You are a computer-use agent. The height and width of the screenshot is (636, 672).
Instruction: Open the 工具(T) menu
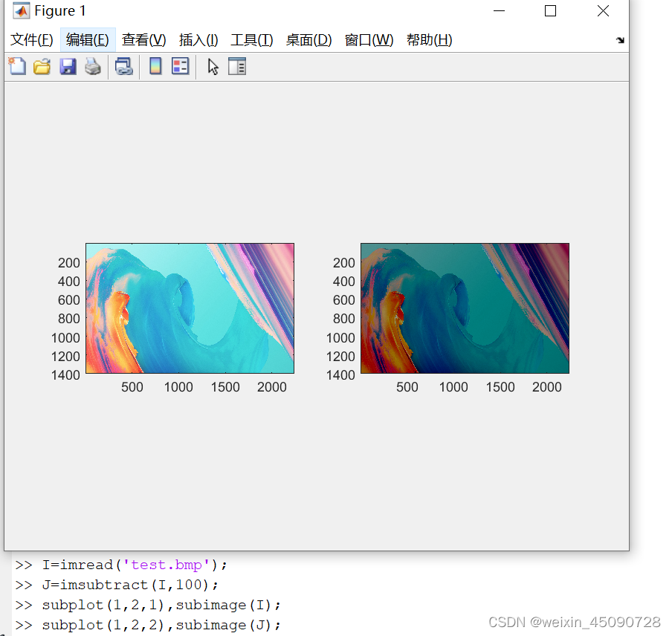tap(251, 40)
